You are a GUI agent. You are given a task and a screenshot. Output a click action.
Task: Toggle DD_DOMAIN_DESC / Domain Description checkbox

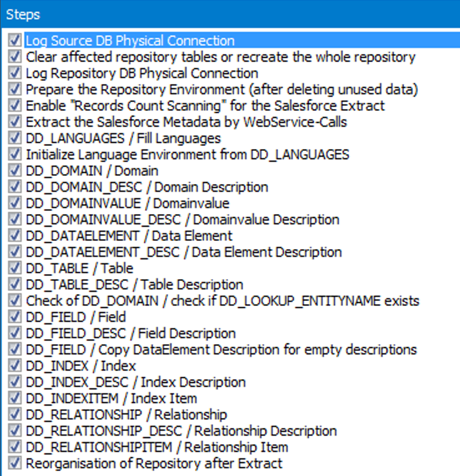coord(14,186)
